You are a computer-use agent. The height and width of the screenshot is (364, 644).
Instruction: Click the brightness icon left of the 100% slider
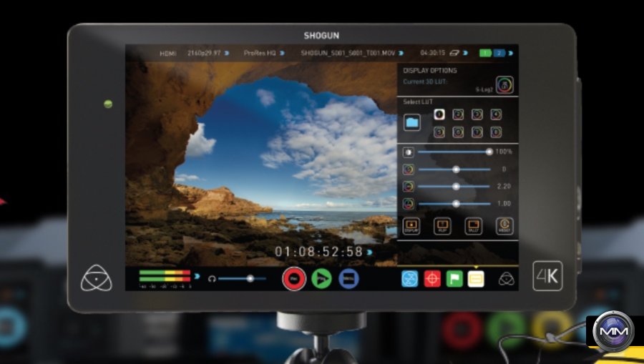point(409,152)
